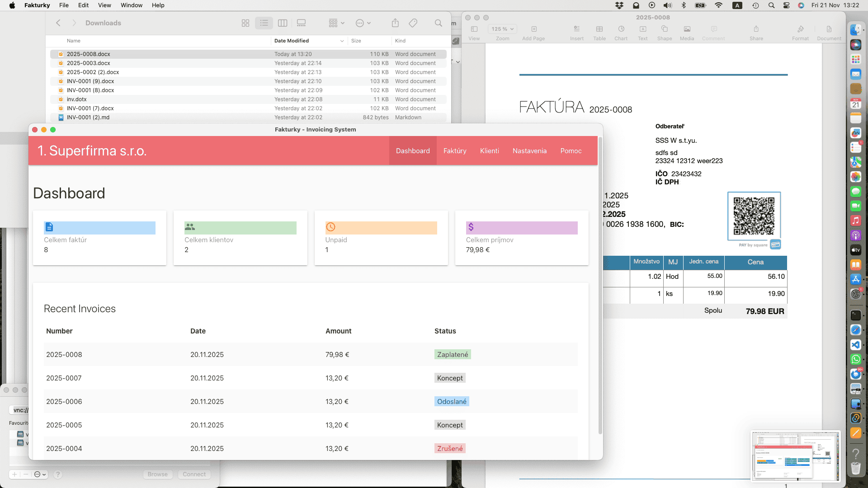868x488 pixels.
Task: Switch Finder to column view
Action: coord(283,23)
